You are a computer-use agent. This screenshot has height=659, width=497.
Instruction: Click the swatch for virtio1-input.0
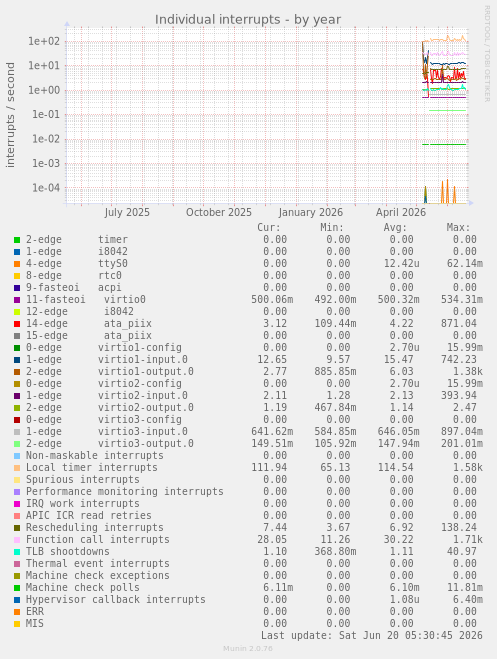click(x=17, y=360)
